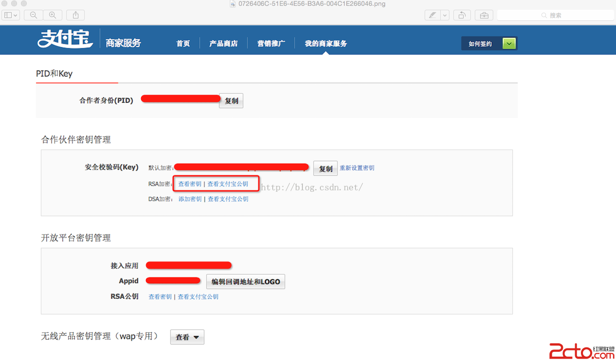Click DSA加密 添加密钥 link

(x=190, y=199)
